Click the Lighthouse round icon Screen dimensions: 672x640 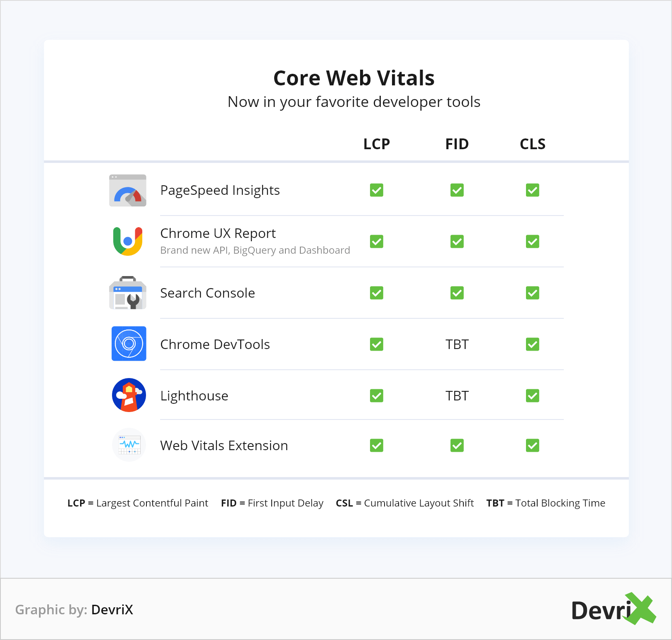129,395
